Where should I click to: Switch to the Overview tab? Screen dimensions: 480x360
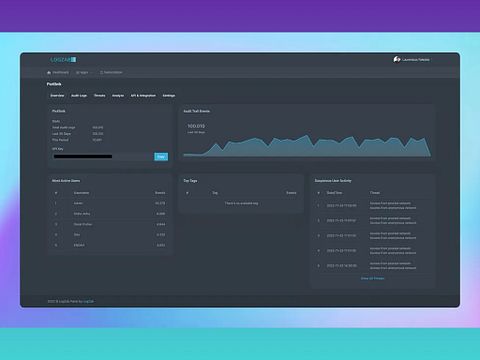pos(57,96)
